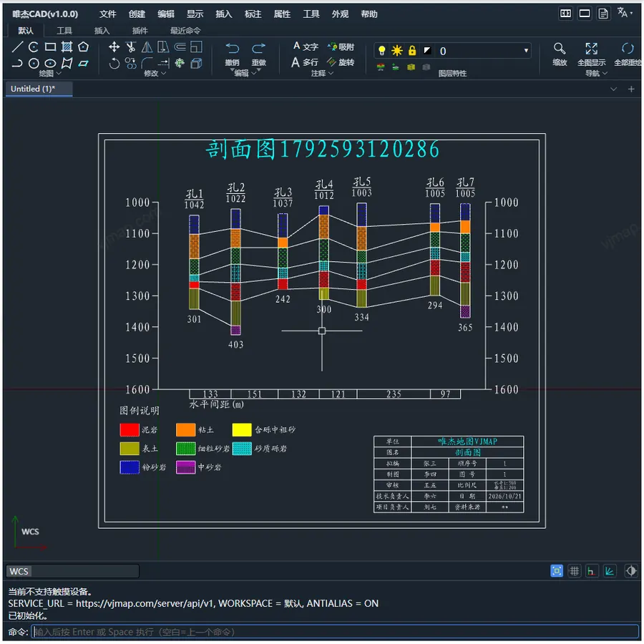Click the 多行 multiline text button
This screenshot has height=644, width=644.
(305, 62)
